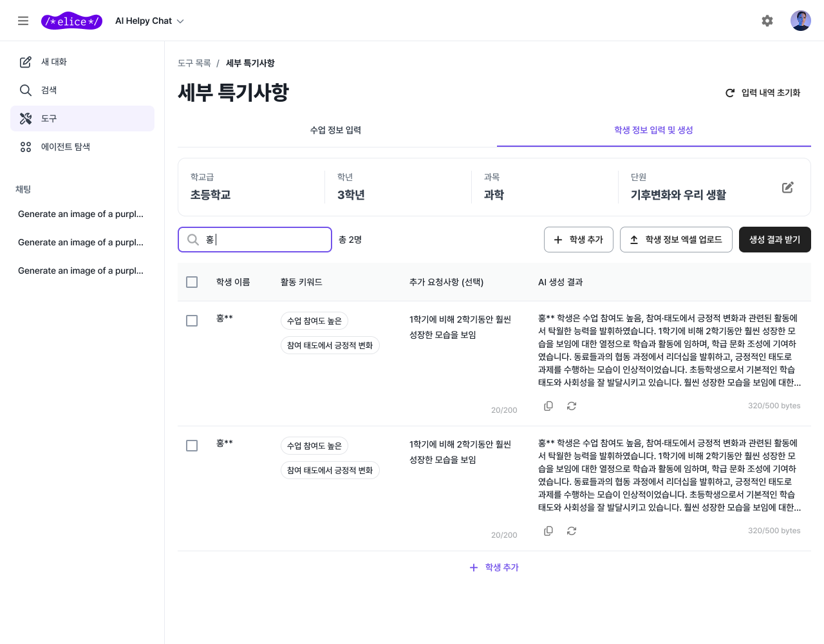Upload student info via 학생 정보 엑셀 업로드
824x644 pixels.
coord(676,239)
